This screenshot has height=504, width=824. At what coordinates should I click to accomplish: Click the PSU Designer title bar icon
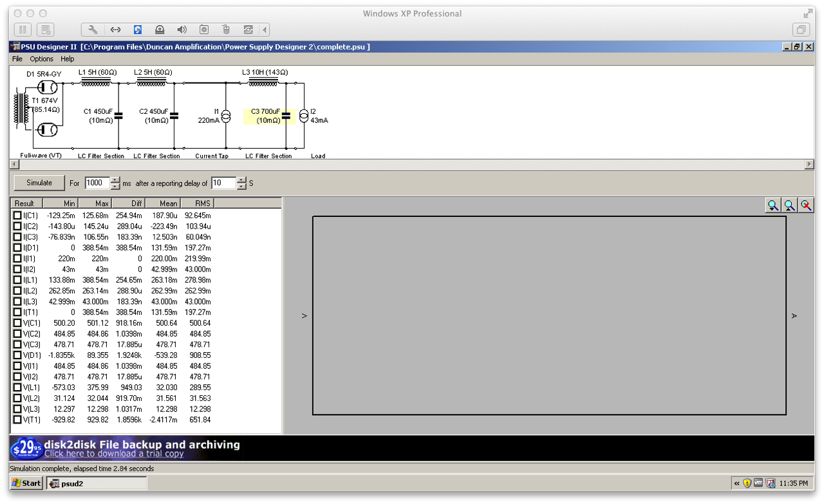15,46
